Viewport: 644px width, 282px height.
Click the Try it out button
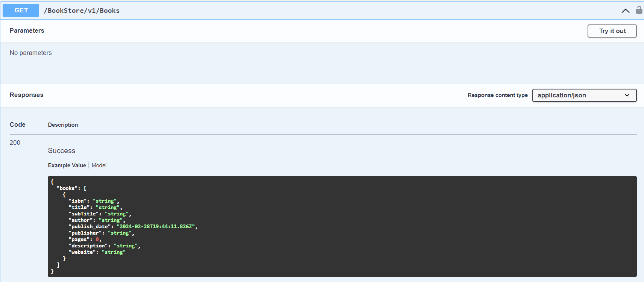coord(612,31)
